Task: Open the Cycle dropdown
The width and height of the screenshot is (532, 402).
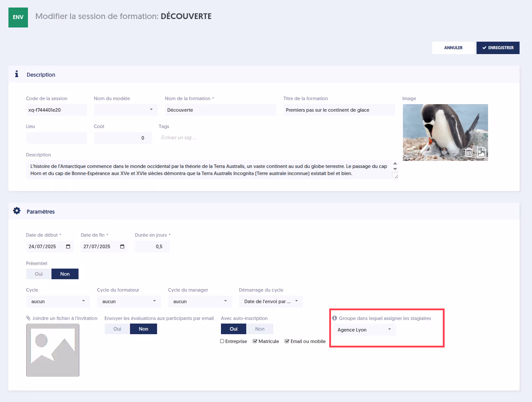Action: pos(58,301)
